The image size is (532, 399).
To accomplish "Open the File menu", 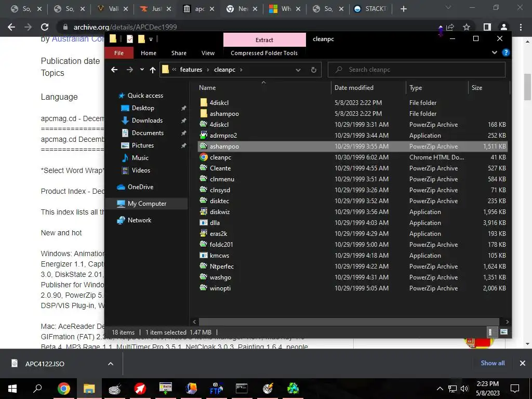I will point(119,53).
